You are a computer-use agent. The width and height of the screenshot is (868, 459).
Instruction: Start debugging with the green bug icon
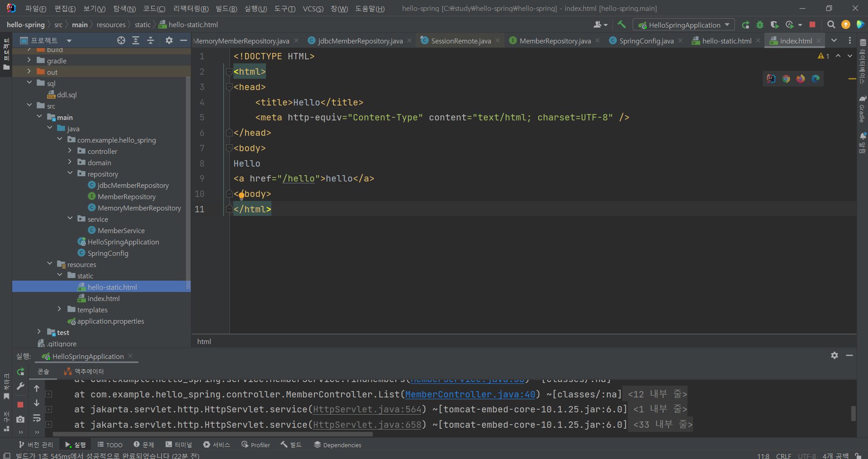[x=760, y=25]
